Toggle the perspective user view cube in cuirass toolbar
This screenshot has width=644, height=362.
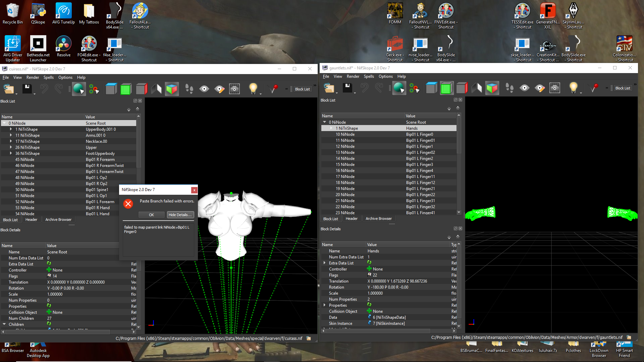point(171,89)
